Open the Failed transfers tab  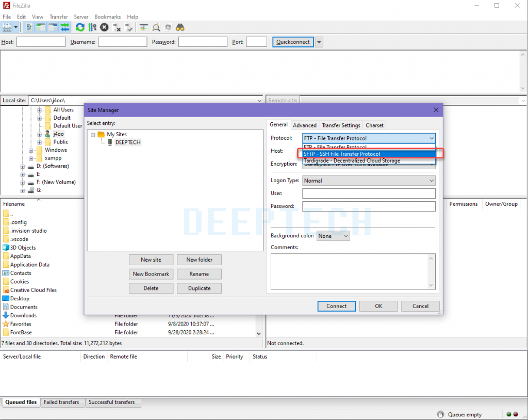click(x=61, y=402)
